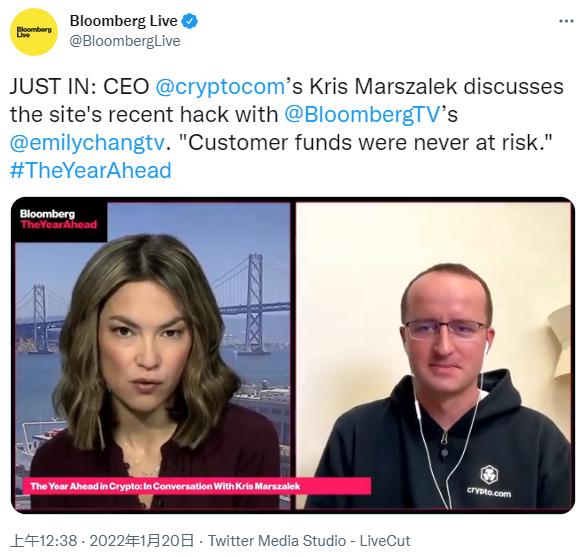
Task: Visit the @BloombergLive handle
Action: coord(125,41)
